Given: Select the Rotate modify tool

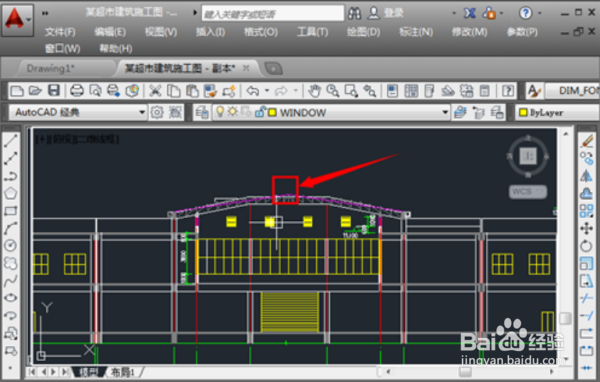Looking at the screenshot, I should pyautogui.click(x=586, y=246).
